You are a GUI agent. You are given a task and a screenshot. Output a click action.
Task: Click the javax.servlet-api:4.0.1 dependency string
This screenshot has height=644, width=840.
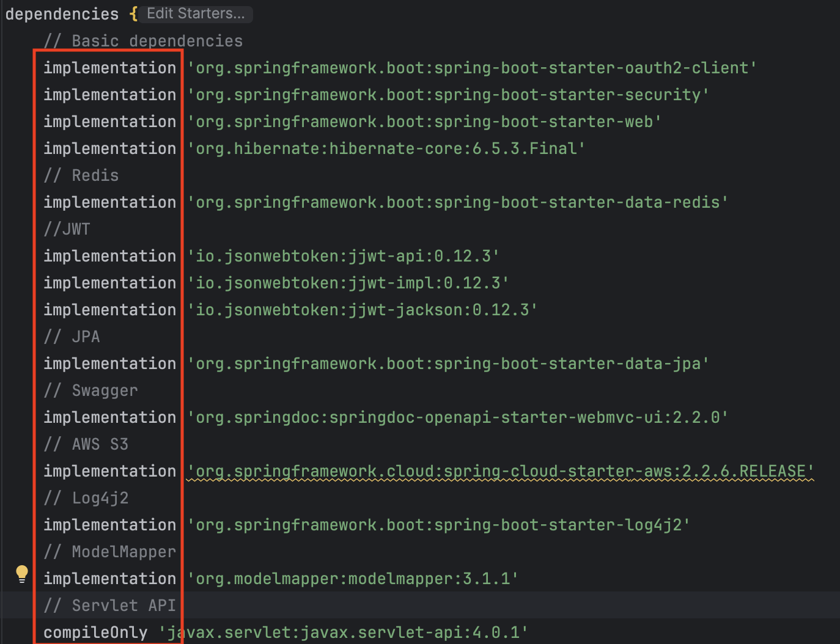coord(343,632)
